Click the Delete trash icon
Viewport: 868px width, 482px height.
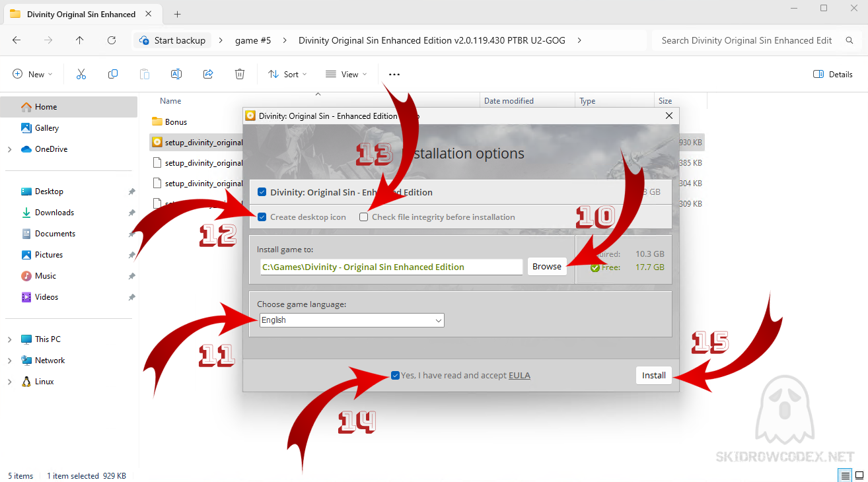[x=240, y=75]
